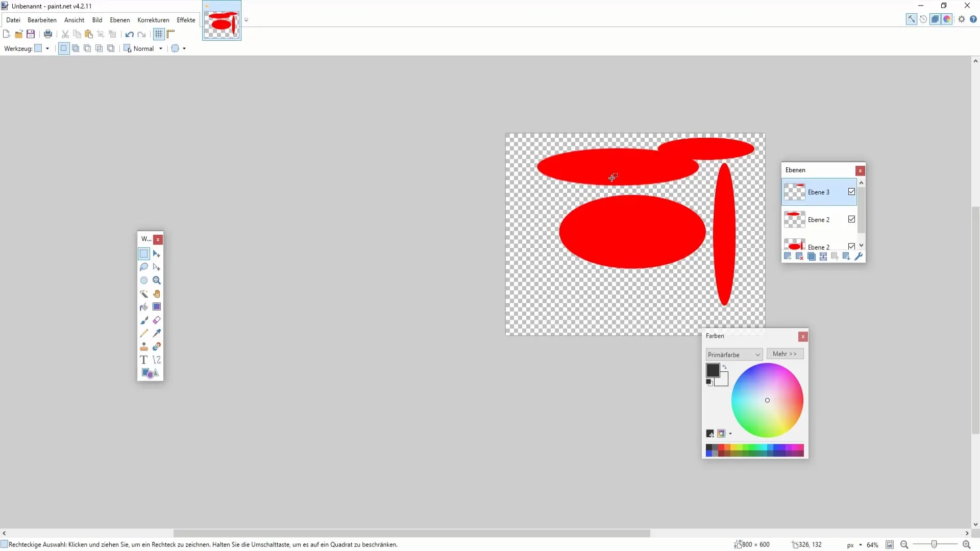980x551 pixels.
Task: Select the Zoom magnifier tool in toolbox
Action: tap(157, 280)
